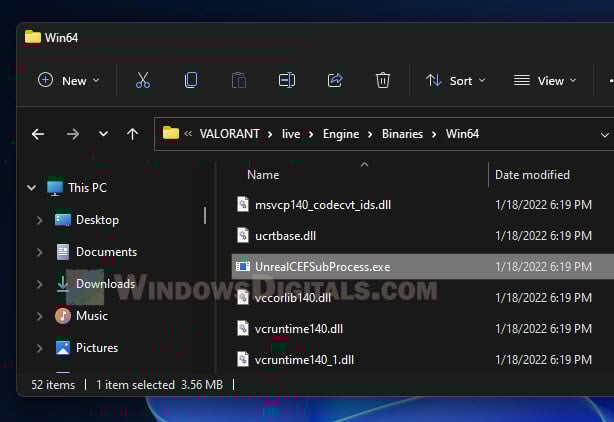
Task: Click the Desktop folder icon
Action: click(x=63, y=220)
